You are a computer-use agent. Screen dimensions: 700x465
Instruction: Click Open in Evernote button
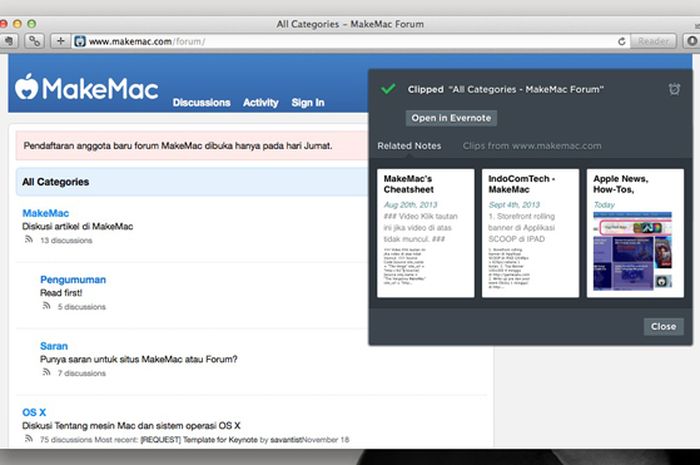click(x=451, y=118)
